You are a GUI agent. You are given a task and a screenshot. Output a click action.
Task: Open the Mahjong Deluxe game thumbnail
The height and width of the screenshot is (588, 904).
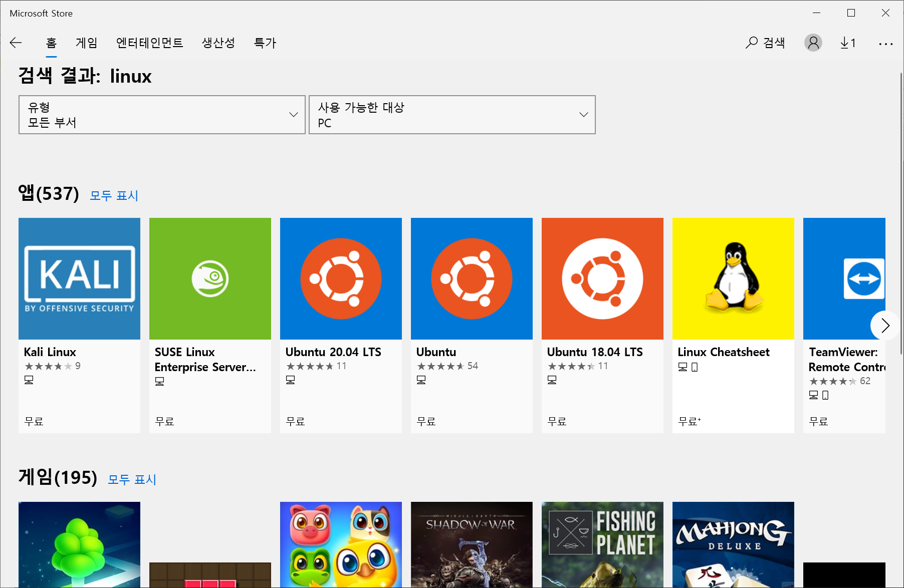pos(733,545)
